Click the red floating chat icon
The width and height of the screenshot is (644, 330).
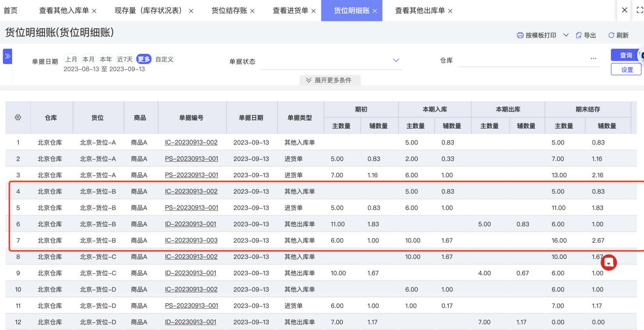[x=608, y=263]
